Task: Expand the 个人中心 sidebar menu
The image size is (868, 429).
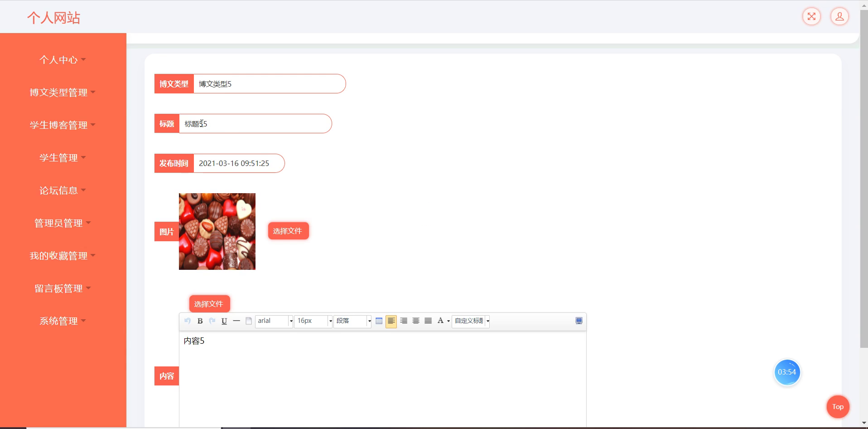Action: coord(63,60)
